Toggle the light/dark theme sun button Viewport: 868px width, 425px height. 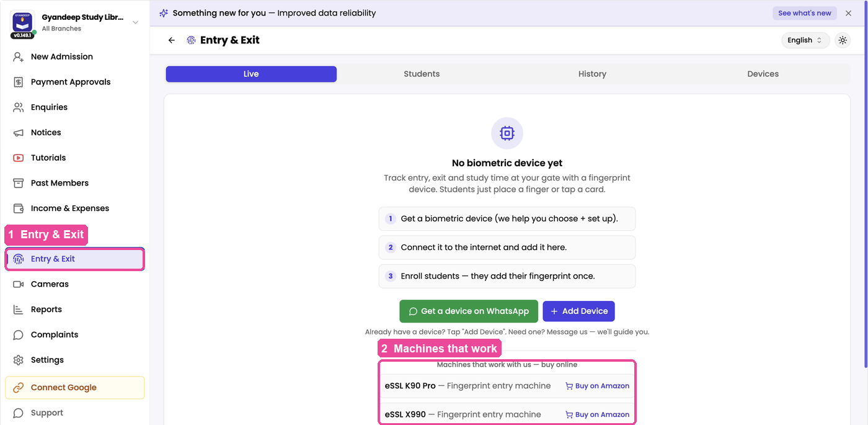pos(843,40)
